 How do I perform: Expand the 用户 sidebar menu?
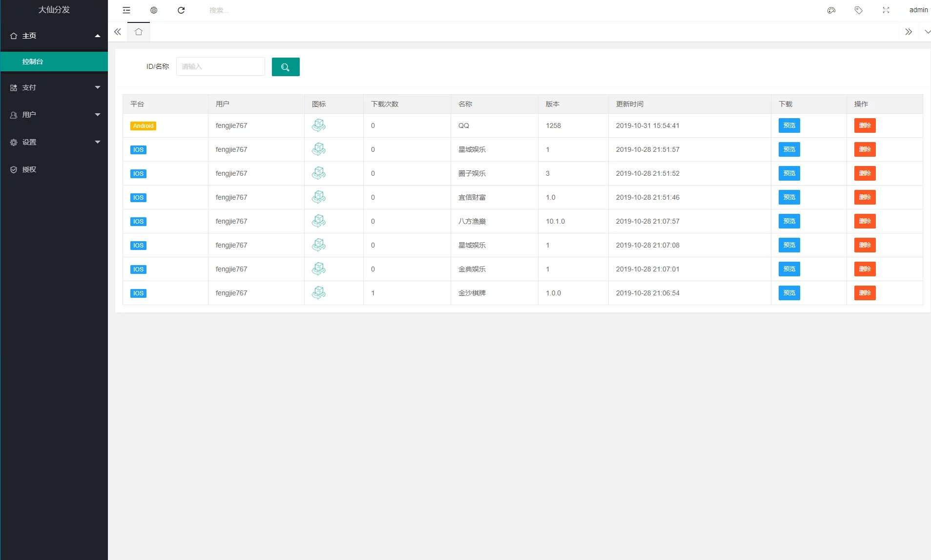click(54, 115)
